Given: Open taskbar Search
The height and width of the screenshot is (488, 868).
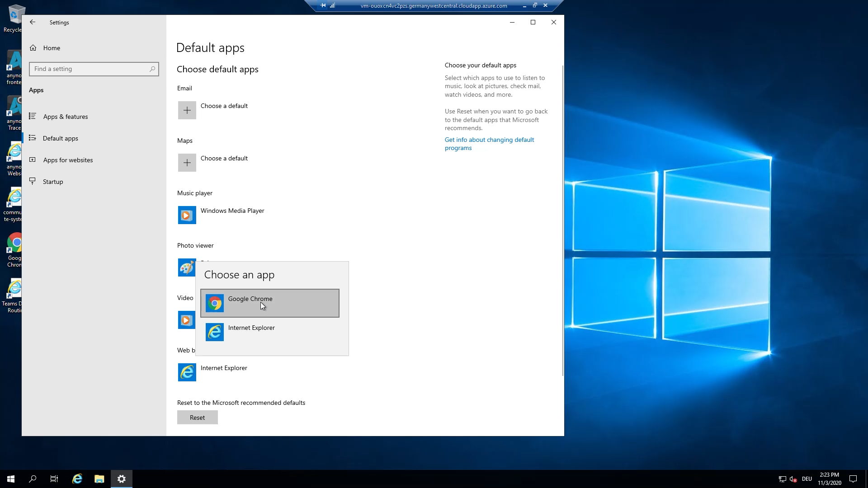Looking at the screenshot, I should (x=33, y=479).
